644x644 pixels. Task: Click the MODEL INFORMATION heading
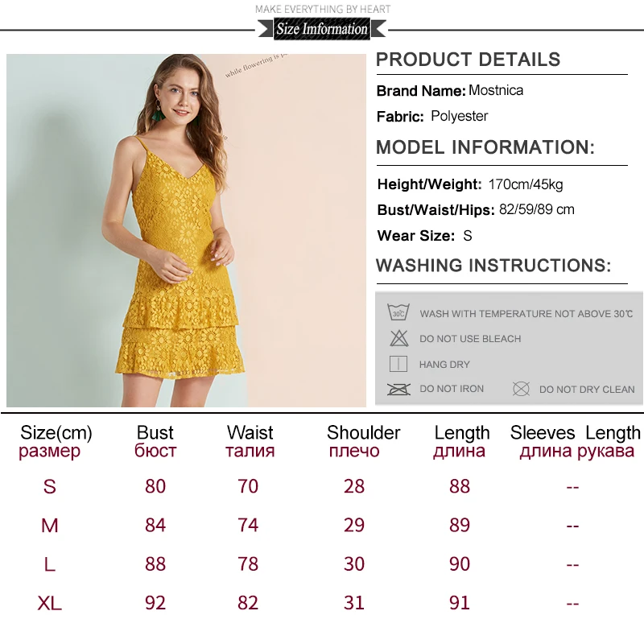tap(485, 147)
